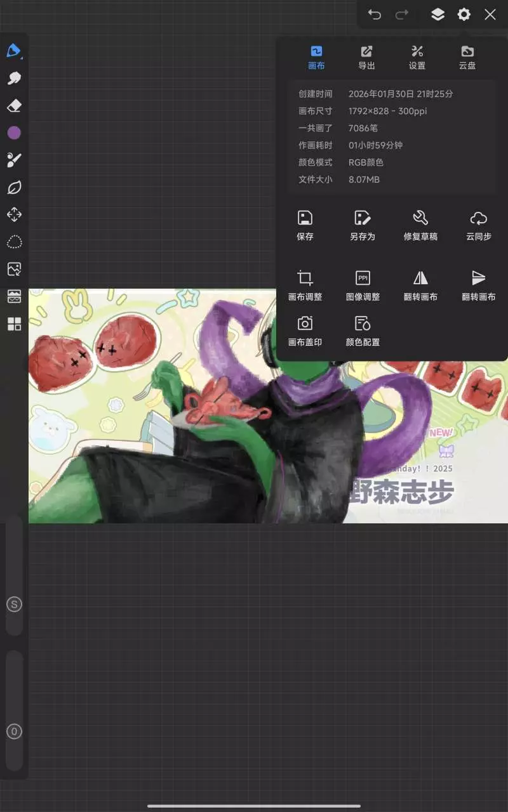
Task: Switch to the 导出 tab
Action: [366, 57]
